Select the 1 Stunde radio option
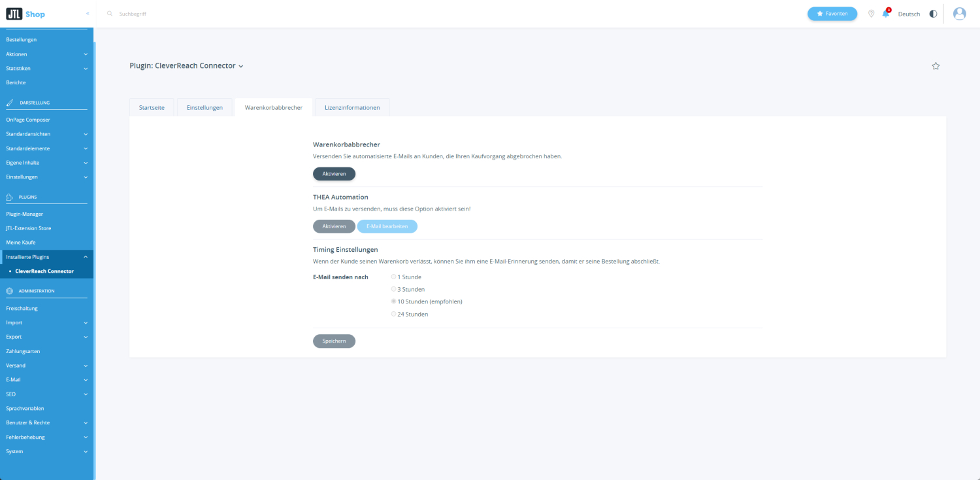The image size is (980, 480). pos(393,277)
